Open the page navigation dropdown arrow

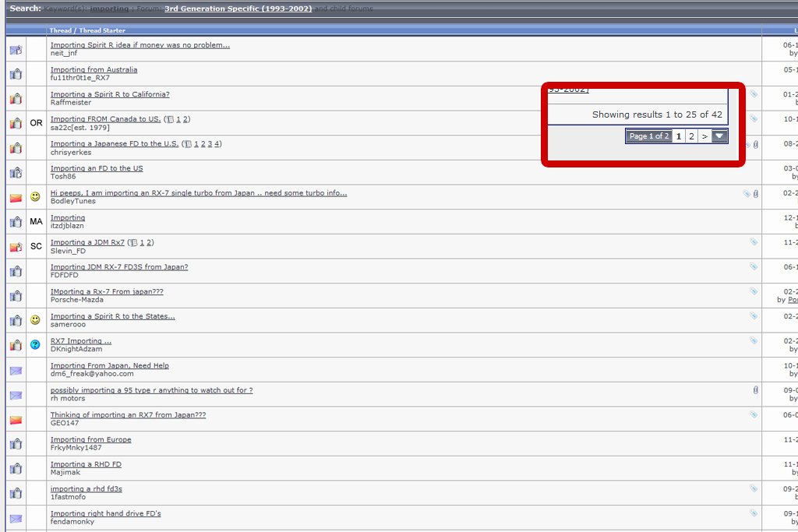719,136
